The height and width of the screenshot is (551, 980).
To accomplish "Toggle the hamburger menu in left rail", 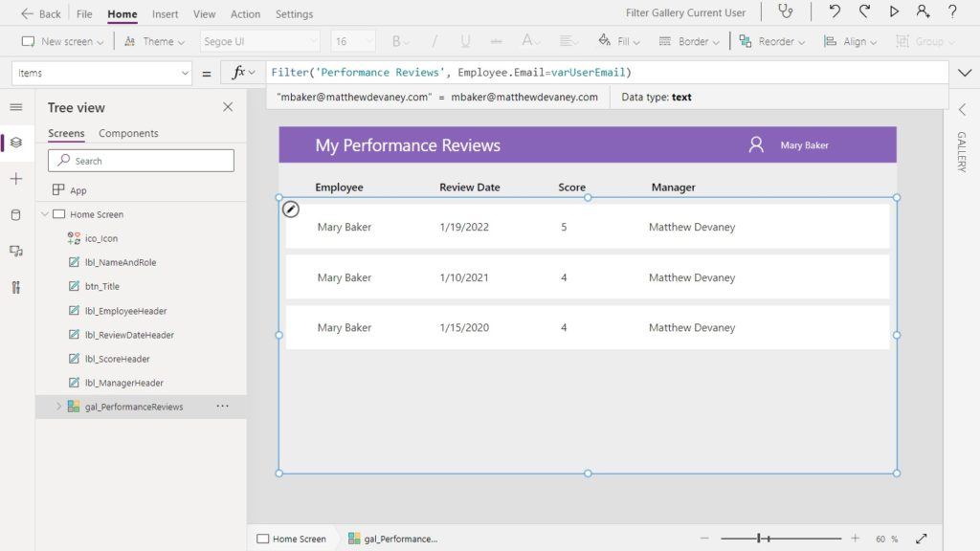I will point(16,107).
